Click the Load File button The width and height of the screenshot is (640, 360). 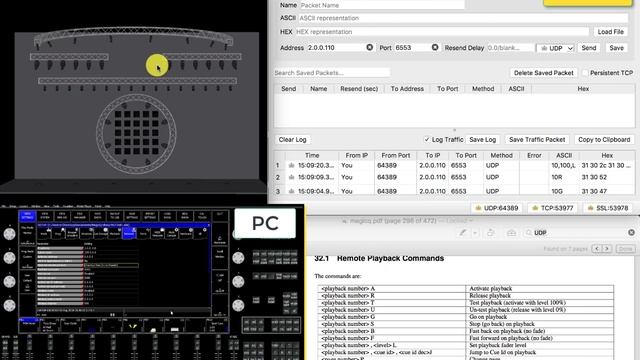point(611,31)
